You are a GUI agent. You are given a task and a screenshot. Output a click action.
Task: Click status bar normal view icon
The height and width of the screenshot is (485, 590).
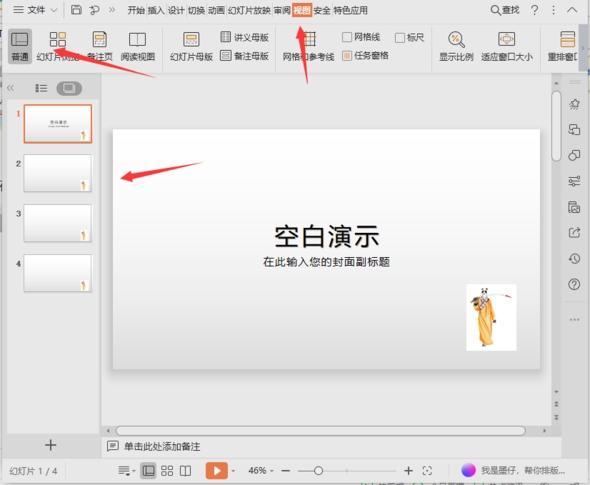pyautogui.click(x=148, y=471)
